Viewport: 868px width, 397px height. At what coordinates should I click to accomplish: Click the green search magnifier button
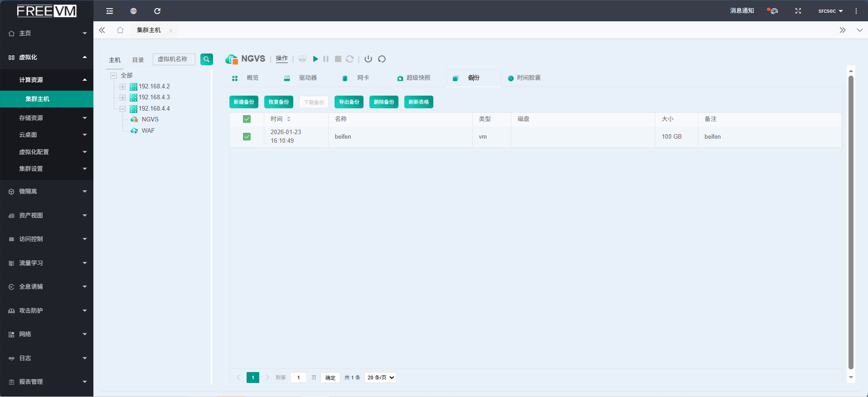tap(206, 59)
